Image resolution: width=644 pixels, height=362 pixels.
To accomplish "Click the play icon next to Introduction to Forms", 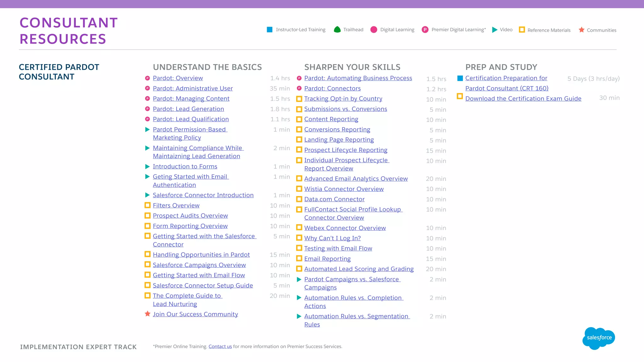I will [x=147, y=166].
